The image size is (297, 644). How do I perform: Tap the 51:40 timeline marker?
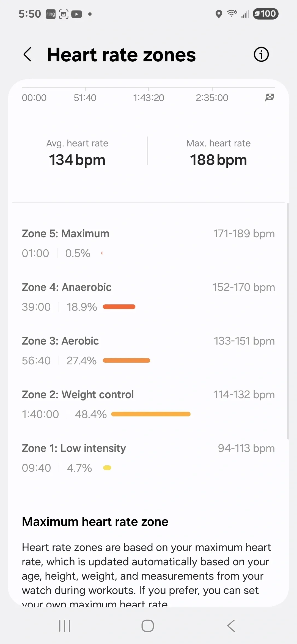(85, 98)
